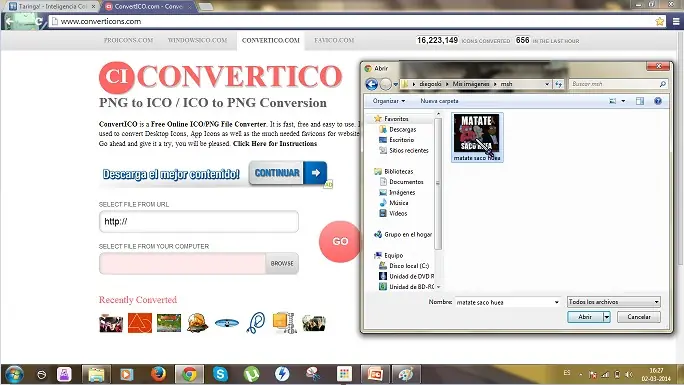Screen dimensions: 684x385
Task: Go to FAVICO.COM site tab
Action: (334, 40)
